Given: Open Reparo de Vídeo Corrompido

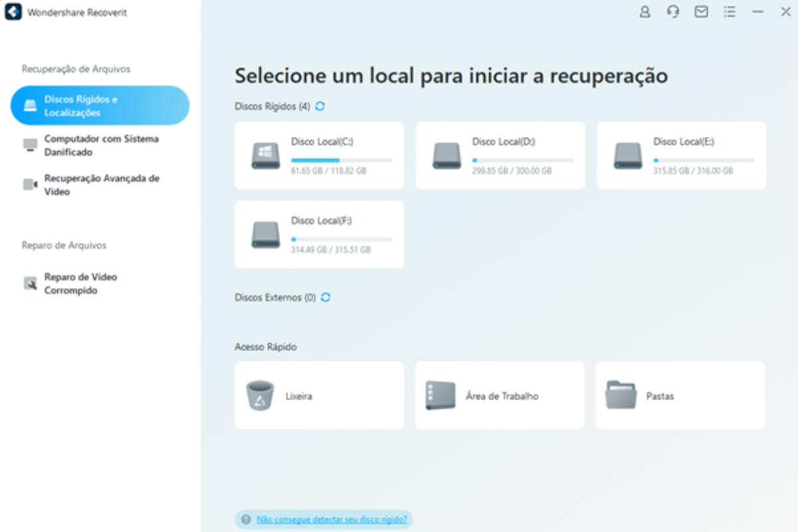Looking at the screenshot, I should [80, 284].
